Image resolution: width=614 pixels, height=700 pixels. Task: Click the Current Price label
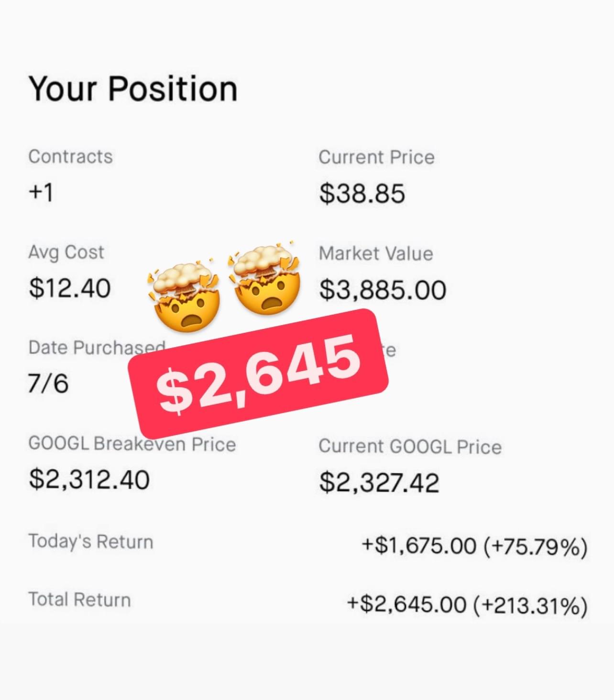point(376,157)
